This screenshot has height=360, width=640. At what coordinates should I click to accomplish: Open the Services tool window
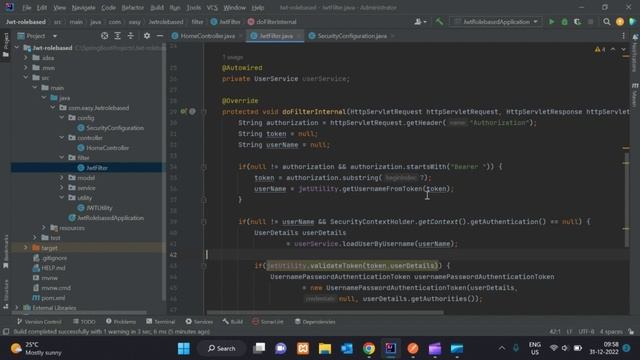tap(199, 322)
